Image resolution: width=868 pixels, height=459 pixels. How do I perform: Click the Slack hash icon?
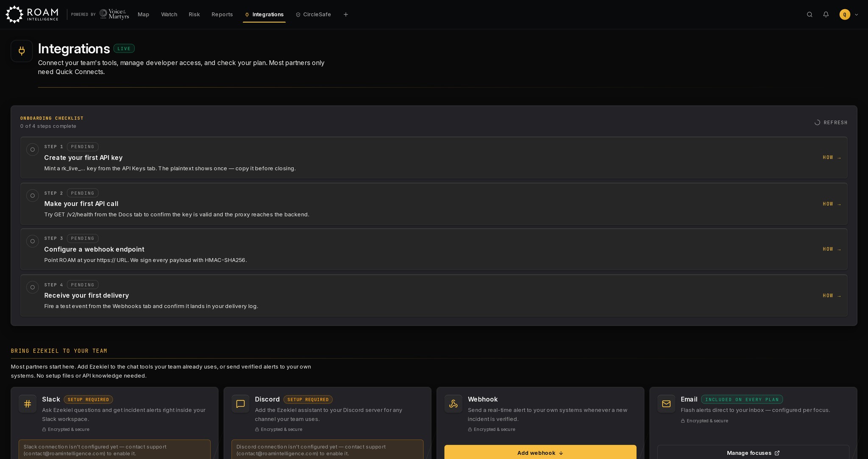[28, 404]
